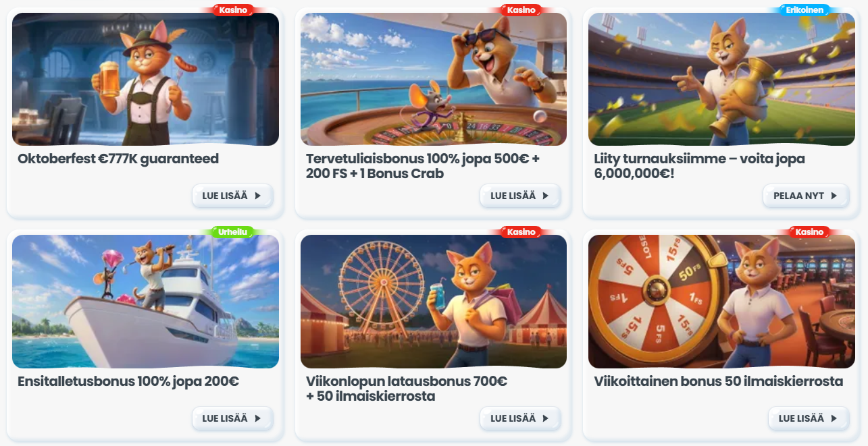Click the Kasino tag on the Oktoberfest card
Viewport: 868px width, 446px height.
(x=233, y=9)
